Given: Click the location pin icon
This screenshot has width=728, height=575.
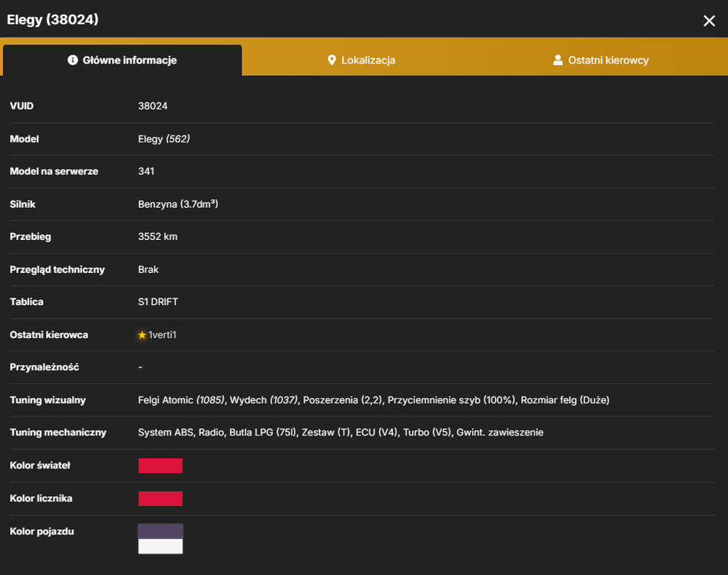Looking at the screenshot, I should (331, 60).
